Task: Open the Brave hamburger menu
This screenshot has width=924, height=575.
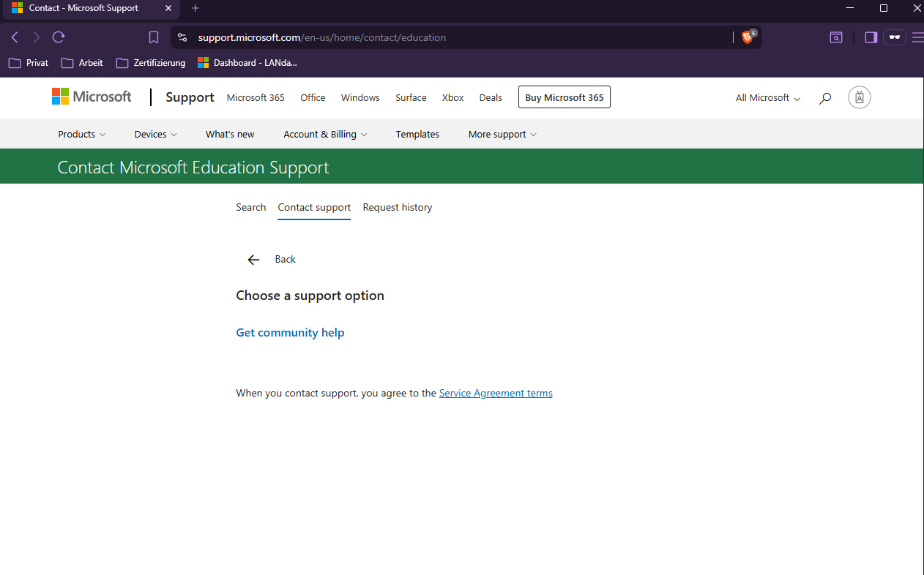Action: pos(917,37)
